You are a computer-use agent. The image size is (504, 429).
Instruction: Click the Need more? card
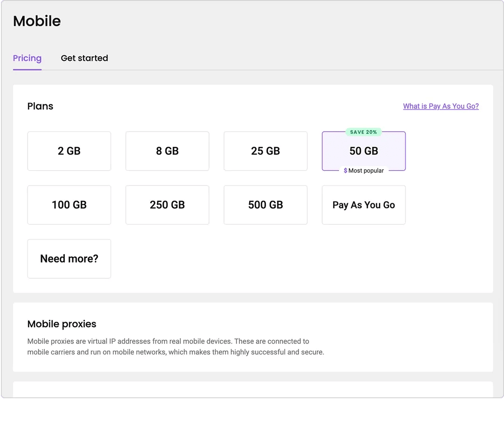tap(69, 259)
